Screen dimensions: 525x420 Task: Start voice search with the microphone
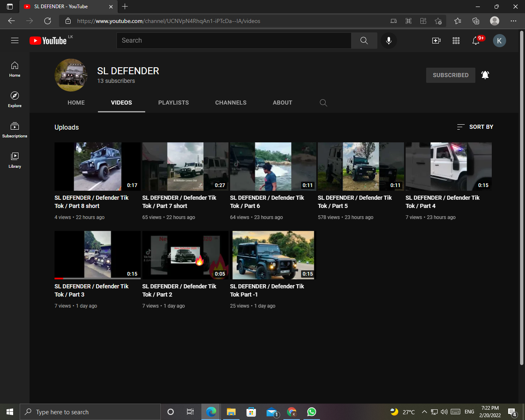[x=389, y=41]
